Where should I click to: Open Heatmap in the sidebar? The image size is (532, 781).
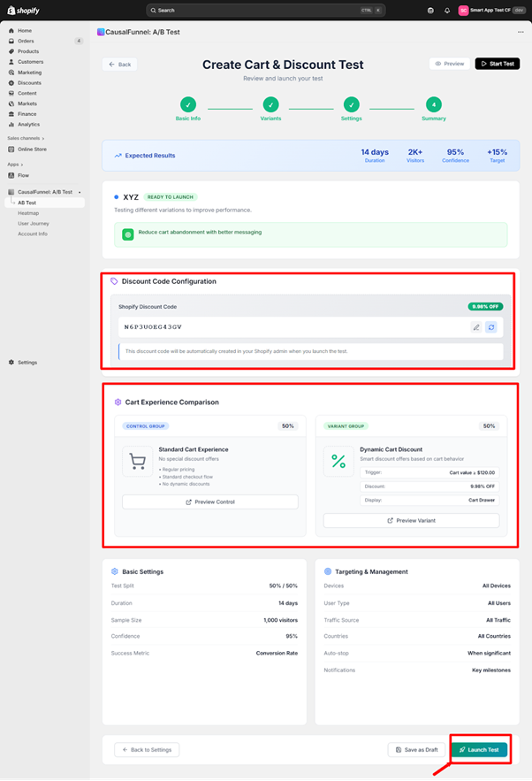(x=28, y=213)
